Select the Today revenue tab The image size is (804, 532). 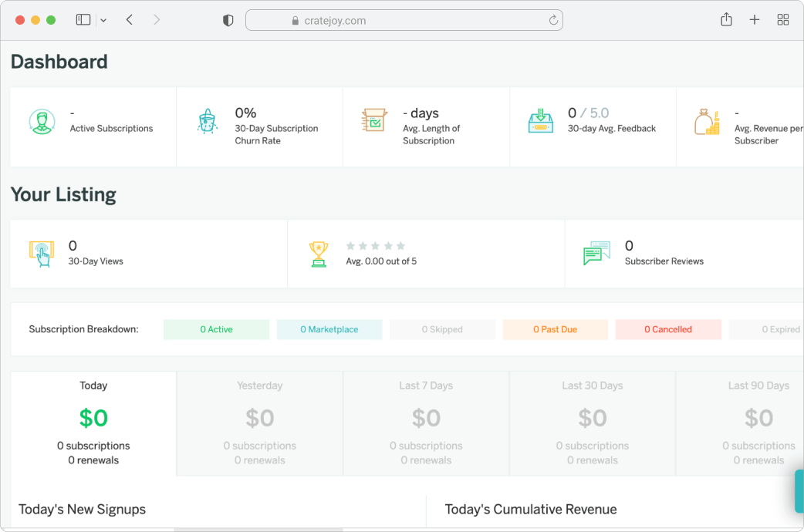click(x=93, y=423)
